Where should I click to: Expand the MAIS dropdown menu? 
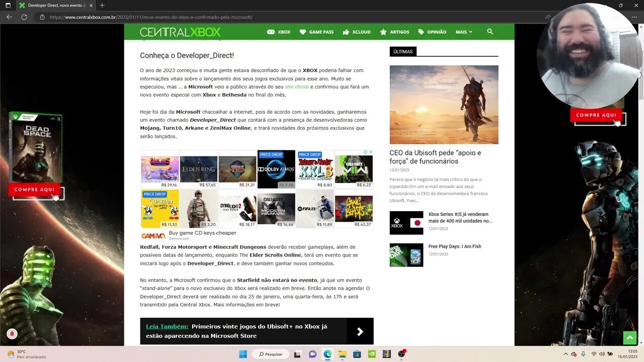click(463, 32)
